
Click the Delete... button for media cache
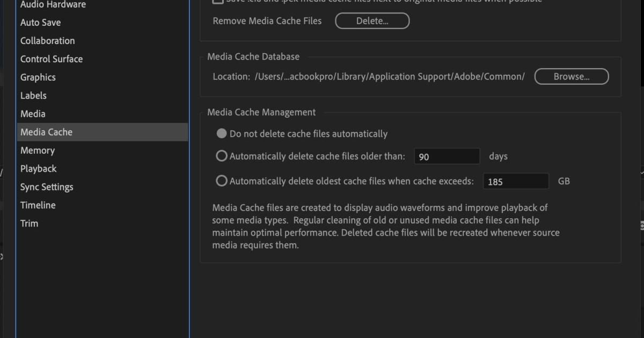point(372,21)
